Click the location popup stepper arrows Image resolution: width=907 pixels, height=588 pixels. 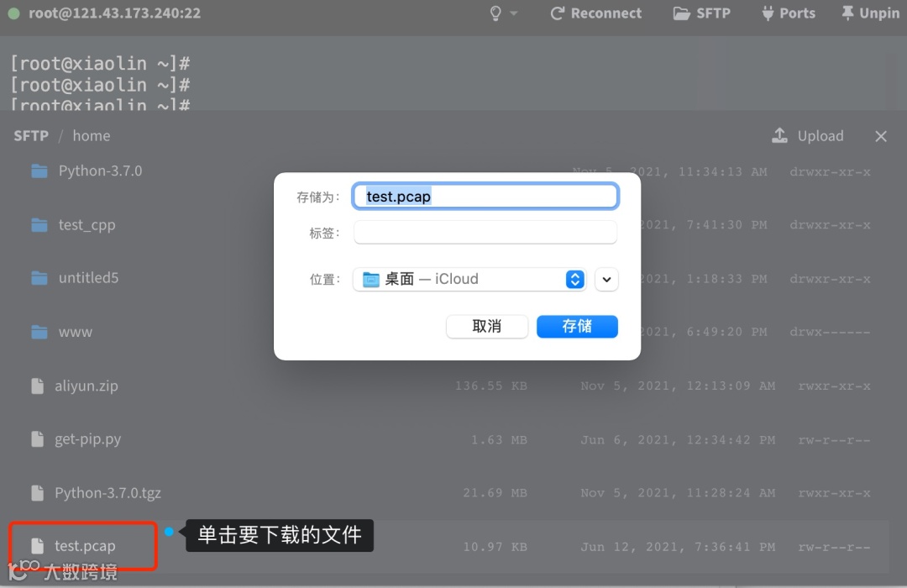575,280
